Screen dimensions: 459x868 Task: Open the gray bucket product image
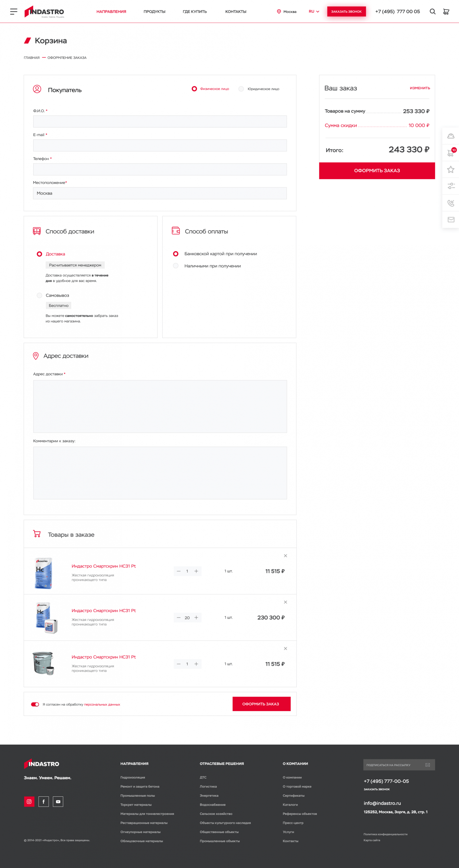tap(44, 663)
